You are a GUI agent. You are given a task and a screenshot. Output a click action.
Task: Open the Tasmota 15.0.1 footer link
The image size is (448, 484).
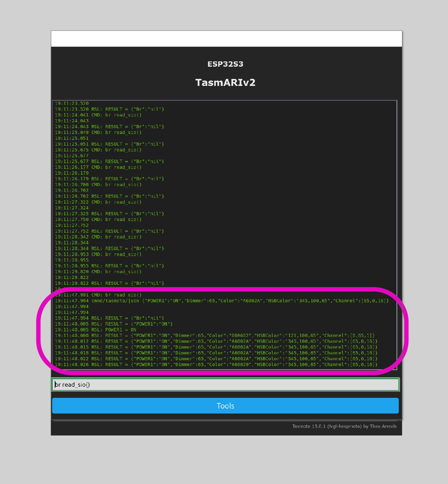tap(344, 426)
